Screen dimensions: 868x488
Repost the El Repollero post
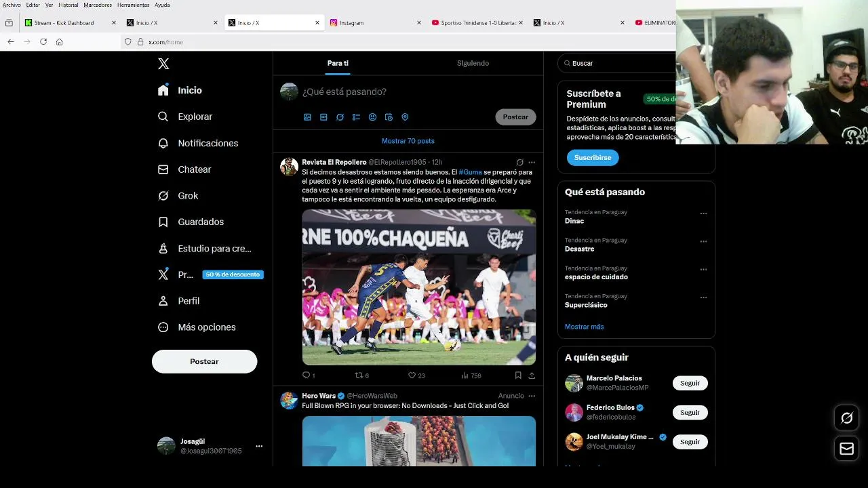click(x=362, y=375)
